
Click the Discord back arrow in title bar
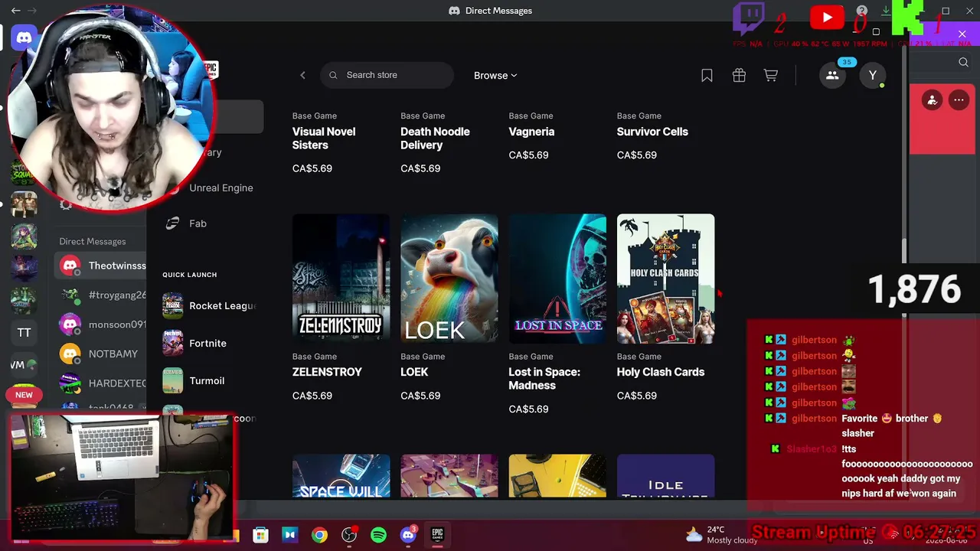[x=15, y=11]
